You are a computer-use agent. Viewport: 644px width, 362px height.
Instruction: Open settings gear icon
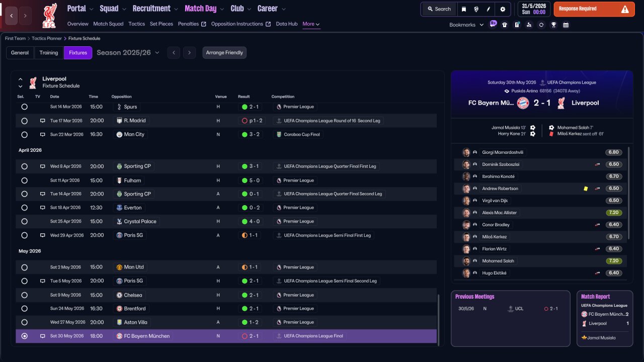click(503, 9)
